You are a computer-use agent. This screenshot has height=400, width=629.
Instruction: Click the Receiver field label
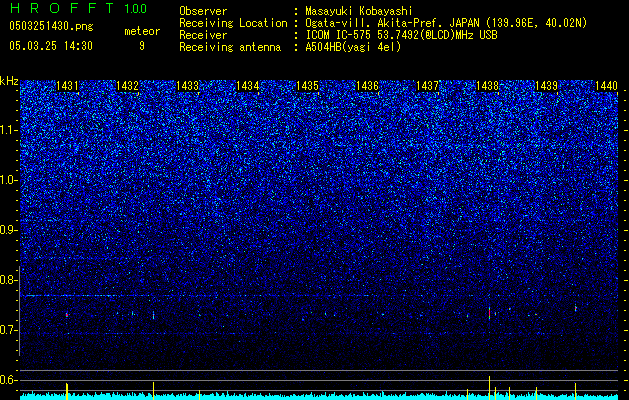203,35
